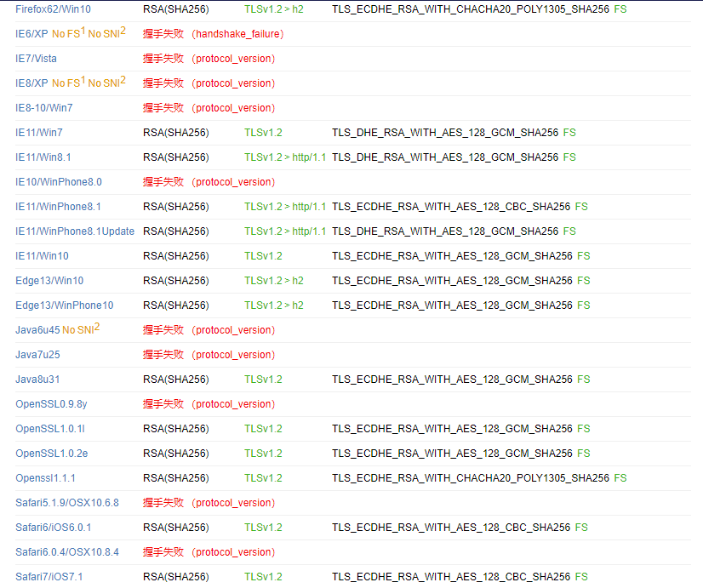
Task: Open the IE11/Win10 client link
Action: (43, 255)
